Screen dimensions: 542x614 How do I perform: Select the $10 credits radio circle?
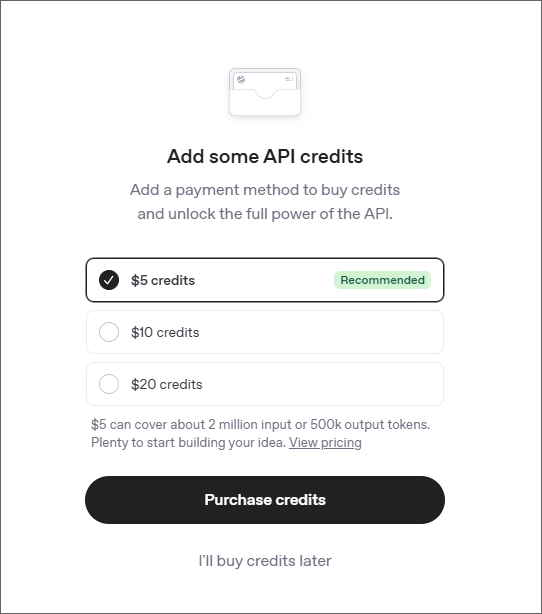click(x=109, y=332)
